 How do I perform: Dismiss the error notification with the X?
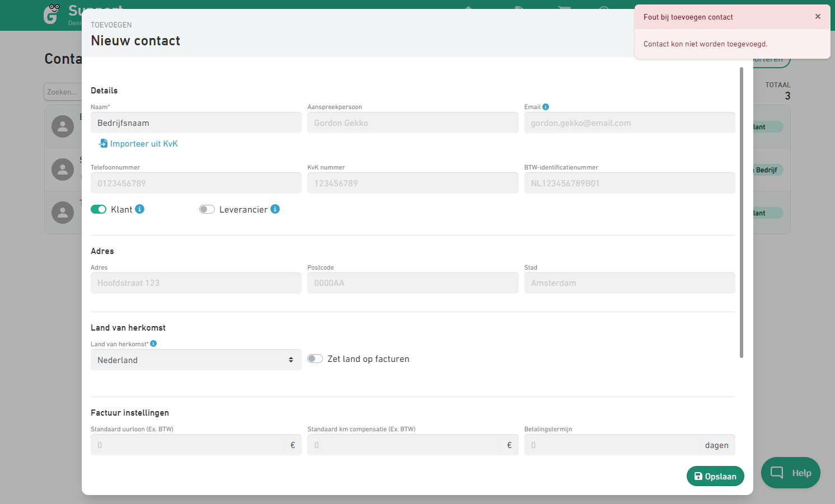click(x=818, y=17)
